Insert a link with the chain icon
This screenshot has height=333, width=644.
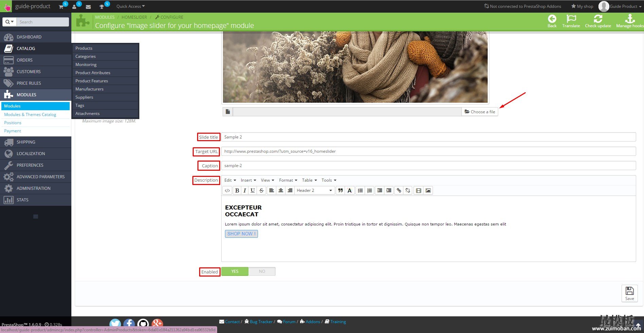pyautogui.click(x=399, y=190)
